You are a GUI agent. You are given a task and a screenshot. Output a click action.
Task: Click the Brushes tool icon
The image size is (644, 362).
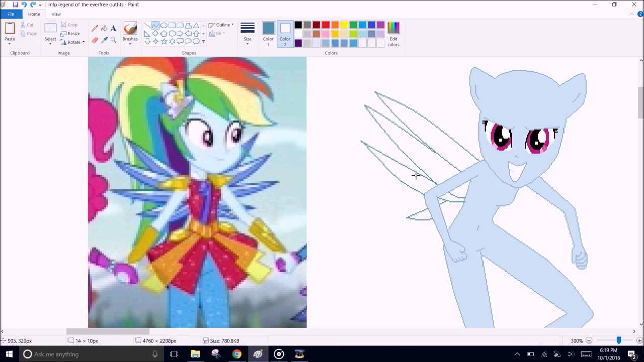(130, 28)
